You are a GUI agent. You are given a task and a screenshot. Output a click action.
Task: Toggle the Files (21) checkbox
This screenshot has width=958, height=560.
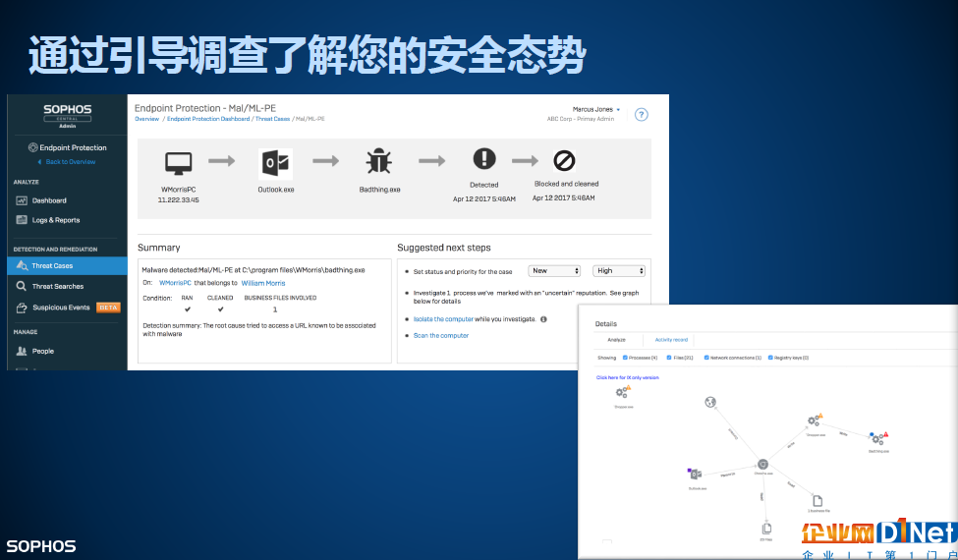pyautogui.click(x=669, y=358)
